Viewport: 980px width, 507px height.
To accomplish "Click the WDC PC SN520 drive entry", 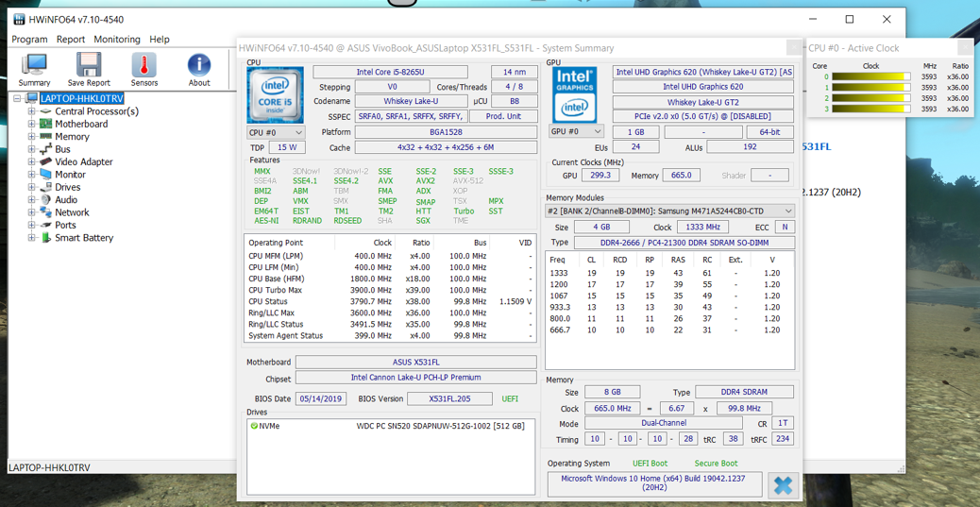I will point(439,426).
